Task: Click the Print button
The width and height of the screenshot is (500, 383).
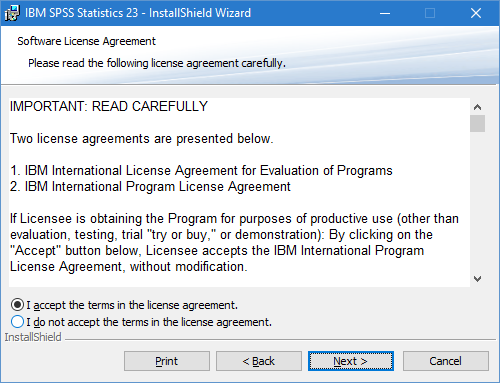Action: pos(167,361)
